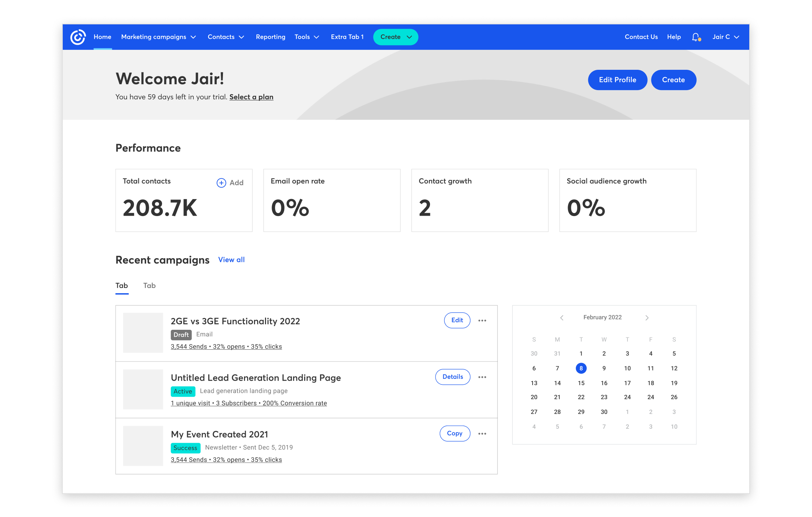Click stats link under My Event Created 2021
Image resolution: width=812 pixels, height=517 pixels.
point(226,460)
